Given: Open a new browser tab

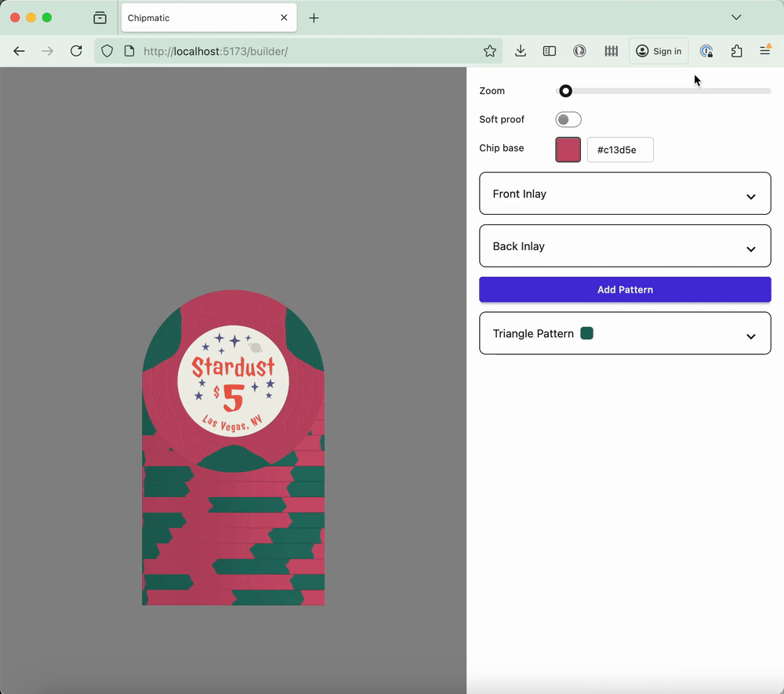Looking at the screenshot, I should (314, 18).
